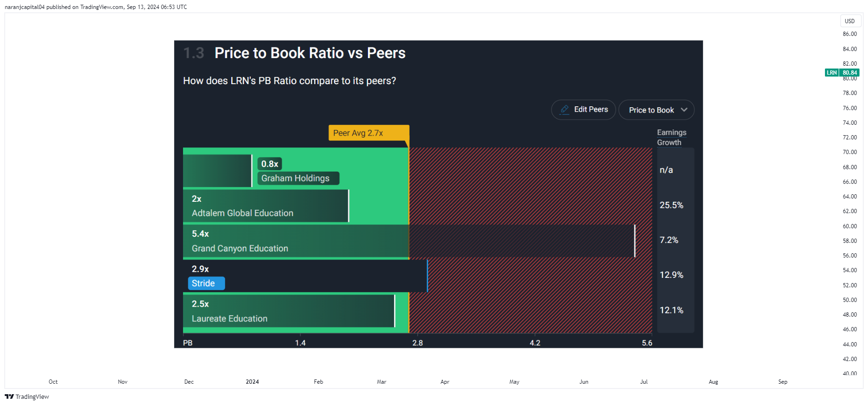Click the 12.1% earnings growth value
The width and height of the screenshot is (868, 405).
click(671, 310)
